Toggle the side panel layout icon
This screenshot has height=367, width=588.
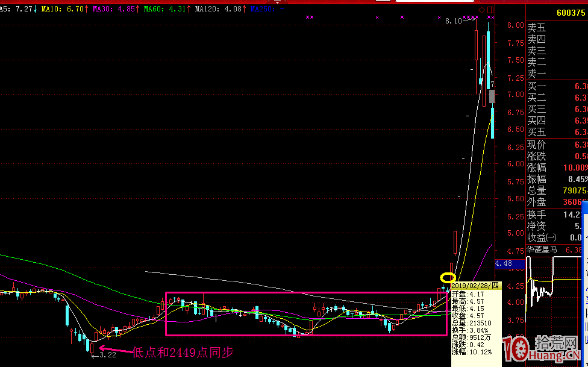coord(490,10)
